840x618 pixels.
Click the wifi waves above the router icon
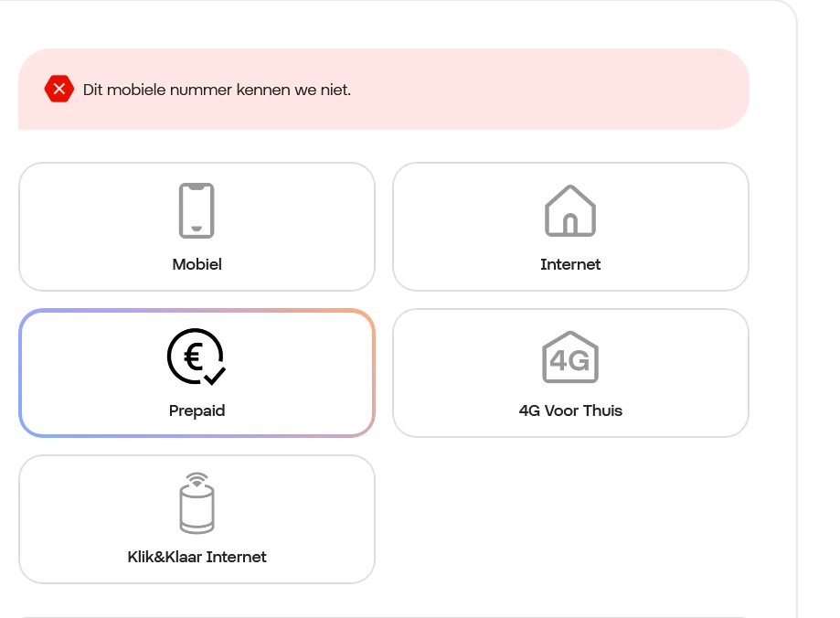click(x=197, y=479)
